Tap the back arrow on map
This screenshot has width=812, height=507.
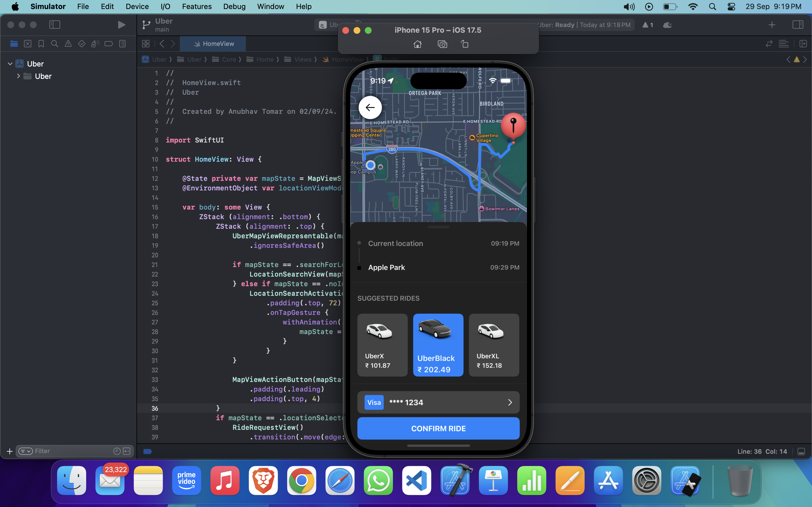coord(370,107)
